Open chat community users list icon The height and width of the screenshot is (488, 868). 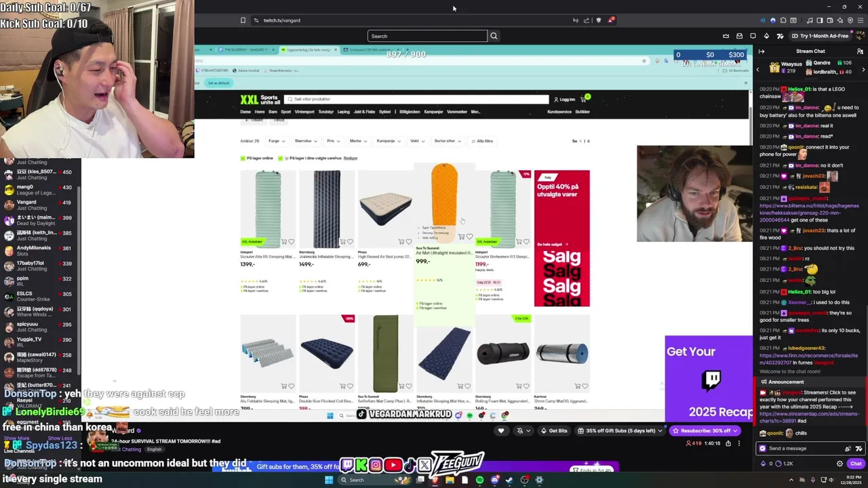pyautogui.click(x=861, y=52)
